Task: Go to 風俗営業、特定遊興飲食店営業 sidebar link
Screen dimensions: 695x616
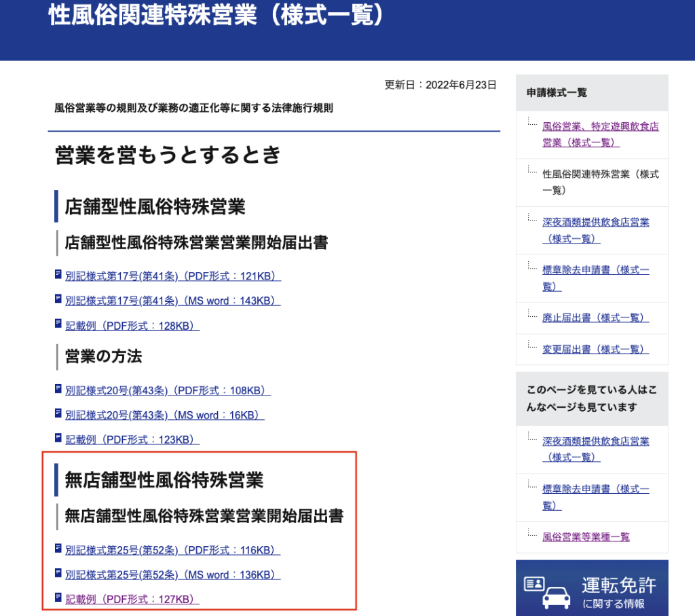Action: [x=600, y=134]
